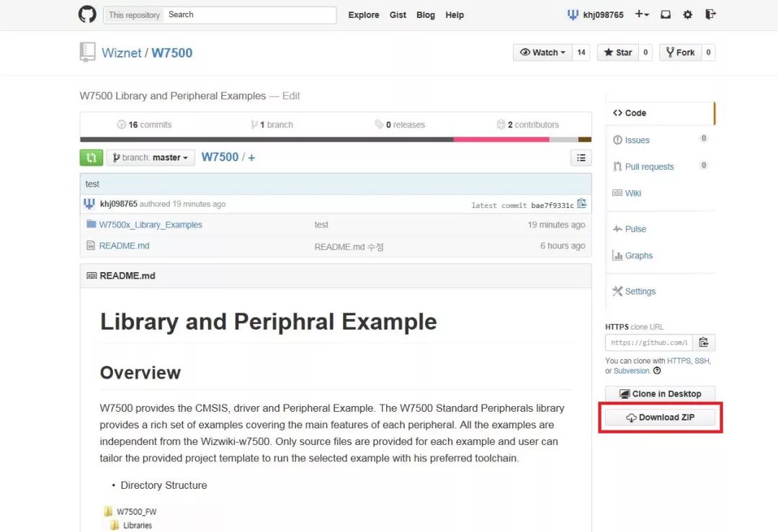Image resolution: width=778 pixels, height=532 pixels.
Task: Open the W7500 repository title link
Action: pyautogui.click(x=171, y=53)
